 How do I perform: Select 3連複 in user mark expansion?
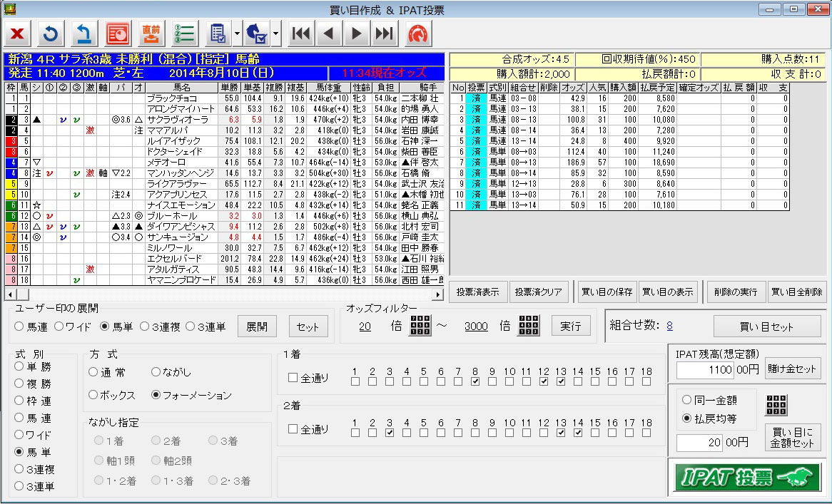pyautogui.click(x=144, y=326)
